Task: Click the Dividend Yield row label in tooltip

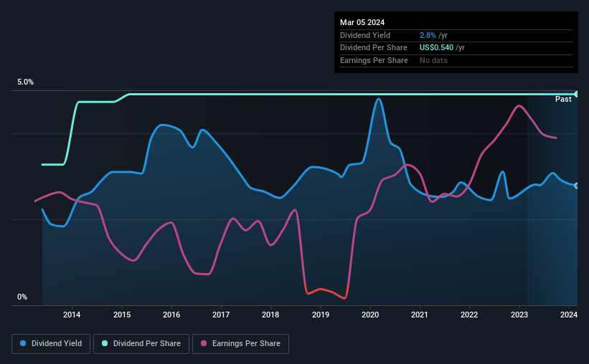Action: point(365,35)
